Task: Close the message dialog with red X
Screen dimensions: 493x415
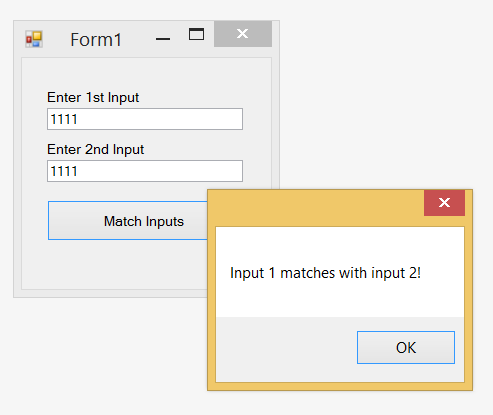Action: point(444,203)
